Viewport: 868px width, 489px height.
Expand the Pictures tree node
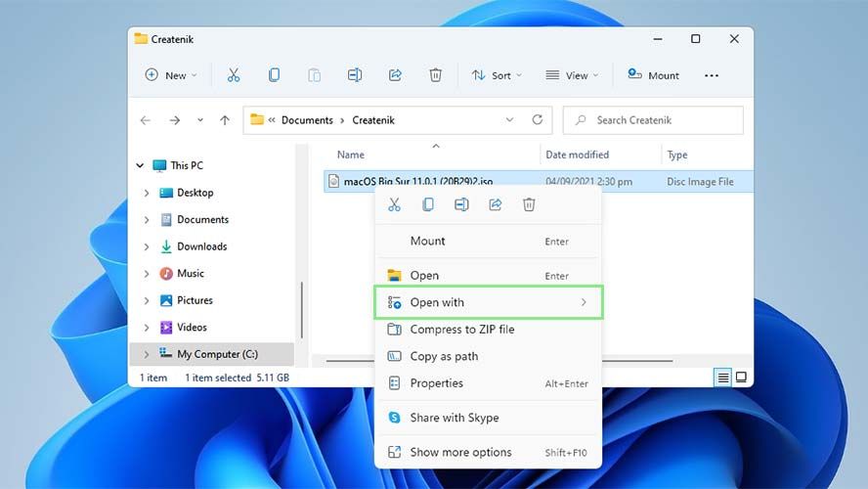point(147,300)
